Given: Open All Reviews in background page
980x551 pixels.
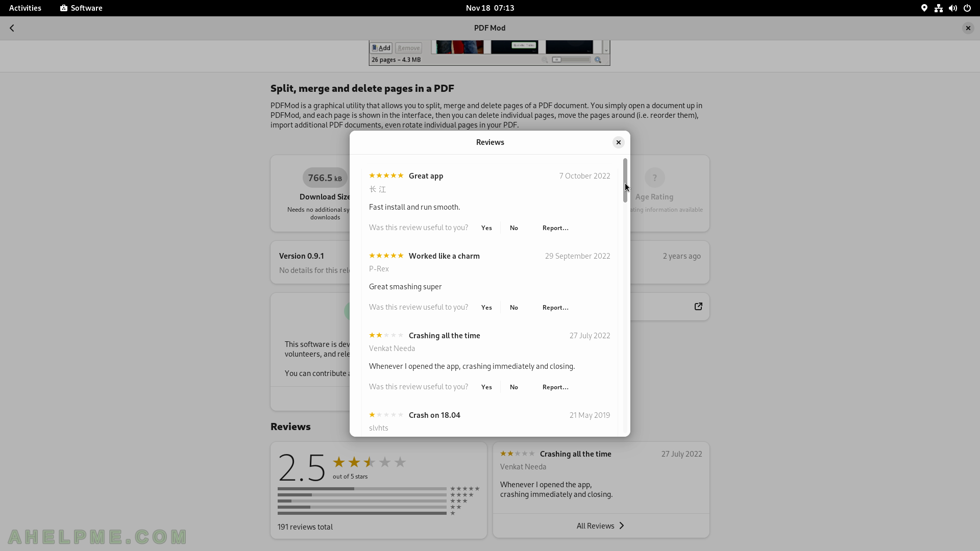Looking at the screenshot, I should (x=601, y=526).
